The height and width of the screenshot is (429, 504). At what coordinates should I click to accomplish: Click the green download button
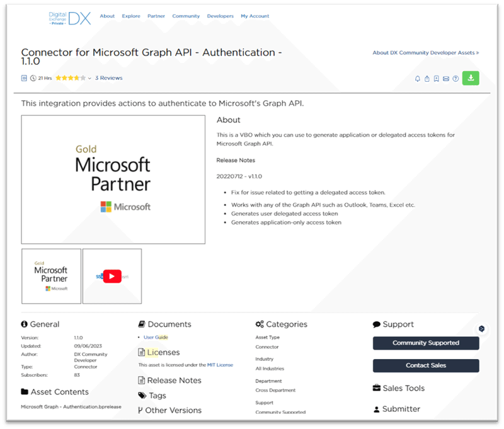pos(471,78)
